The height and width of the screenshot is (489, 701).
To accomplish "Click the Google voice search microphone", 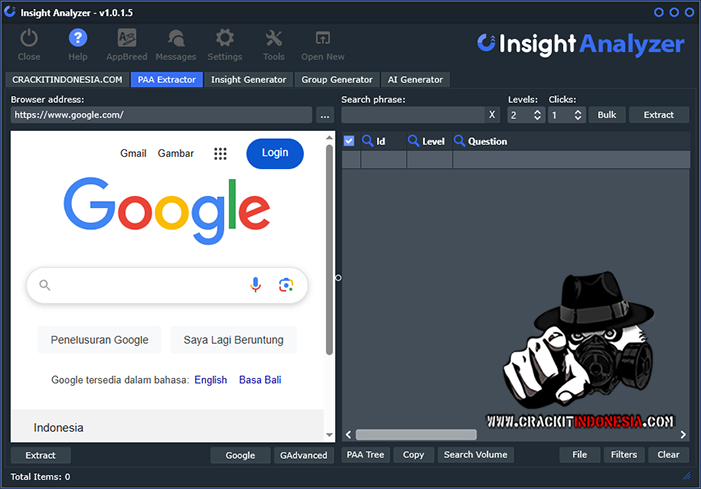I will pos(256,285).
